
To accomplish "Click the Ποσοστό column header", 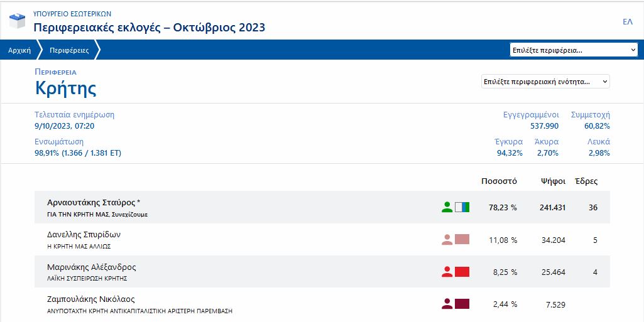I will pyautogui.click(x=499, y=181).
